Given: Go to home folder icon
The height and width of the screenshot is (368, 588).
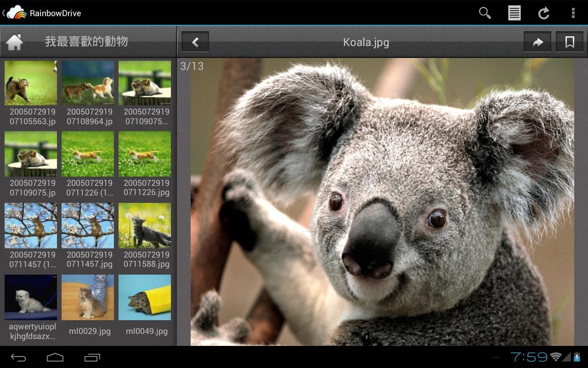Looking at the screenshot, I should (x=14, y=42).
